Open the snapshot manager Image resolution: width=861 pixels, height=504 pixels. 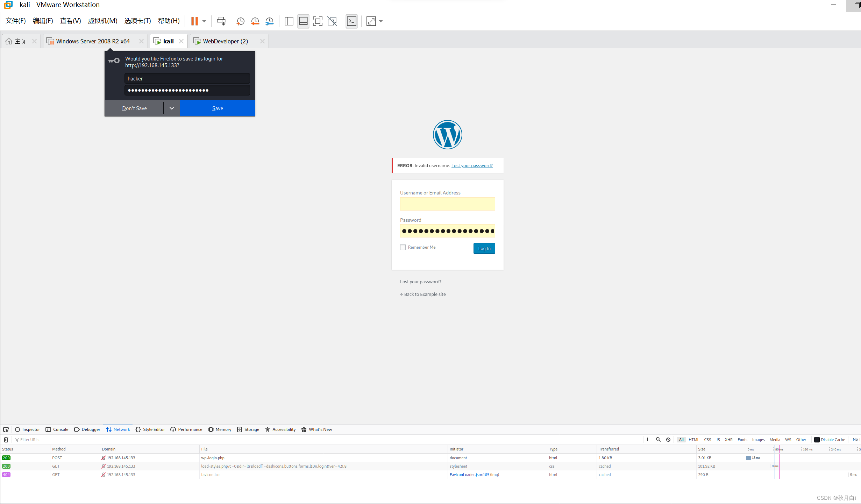tap(269, 21)
